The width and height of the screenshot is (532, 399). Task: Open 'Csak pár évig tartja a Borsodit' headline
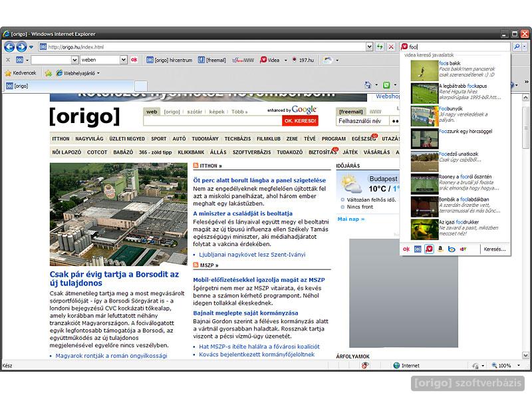tap(114, 279)
